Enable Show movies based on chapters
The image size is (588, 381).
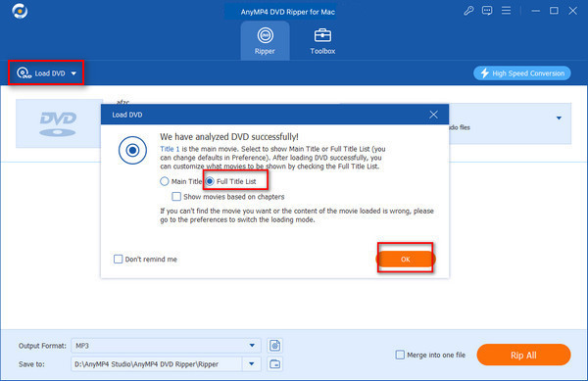tap(176, 196)
